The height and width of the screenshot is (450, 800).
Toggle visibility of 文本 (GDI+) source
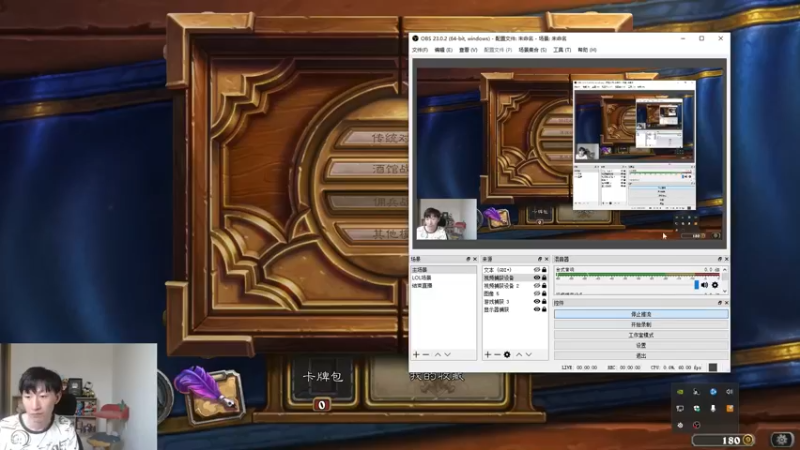[x=537, y=270]
